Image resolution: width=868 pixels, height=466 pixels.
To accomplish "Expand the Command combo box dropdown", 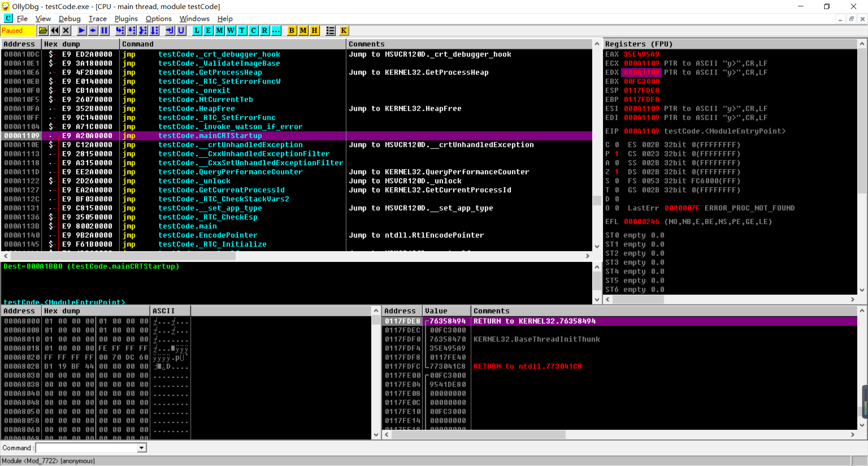I will 142,448.
